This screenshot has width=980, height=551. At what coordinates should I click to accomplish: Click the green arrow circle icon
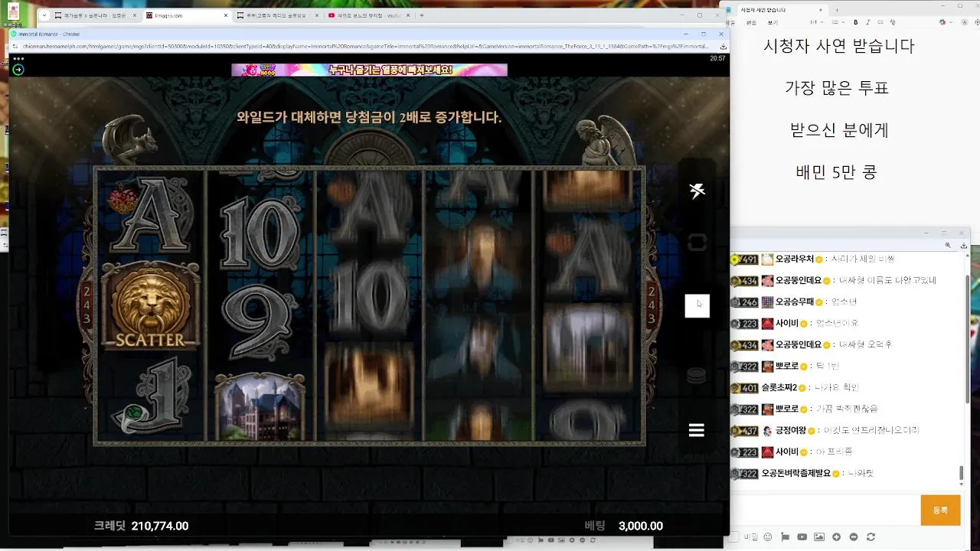18,70
